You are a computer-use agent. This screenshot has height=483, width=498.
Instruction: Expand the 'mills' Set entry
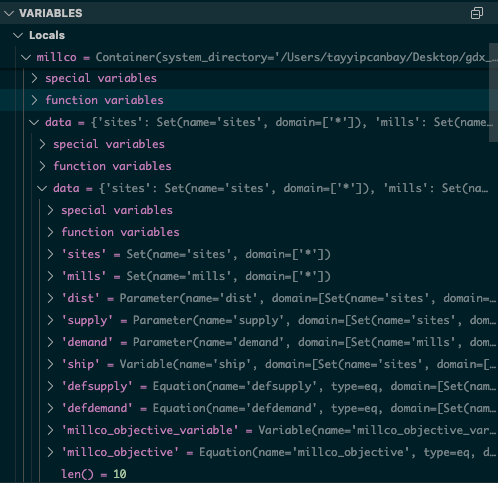click(x=50, y=276)
